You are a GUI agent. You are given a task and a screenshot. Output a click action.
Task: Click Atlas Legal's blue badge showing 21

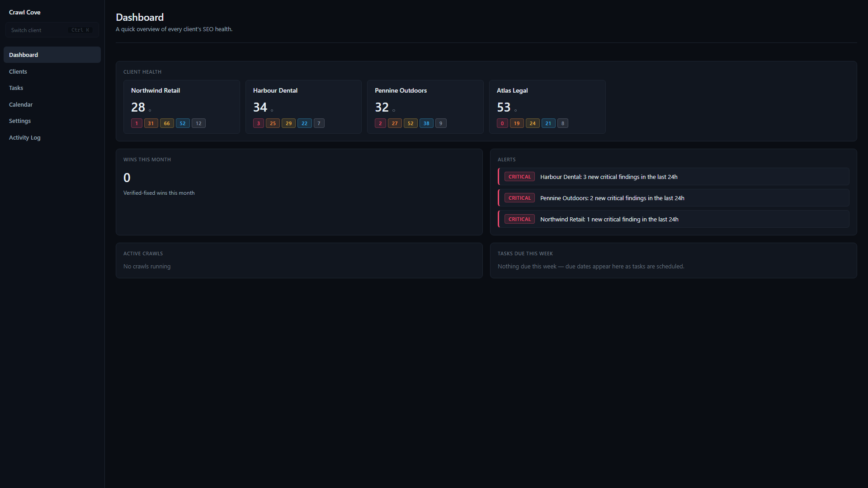coord(548,123)
